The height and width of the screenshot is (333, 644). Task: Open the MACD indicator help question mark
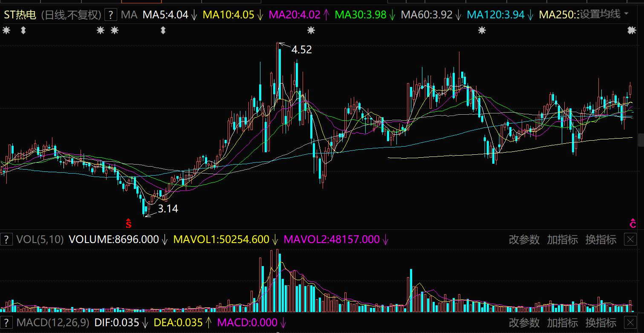point(6,322)
